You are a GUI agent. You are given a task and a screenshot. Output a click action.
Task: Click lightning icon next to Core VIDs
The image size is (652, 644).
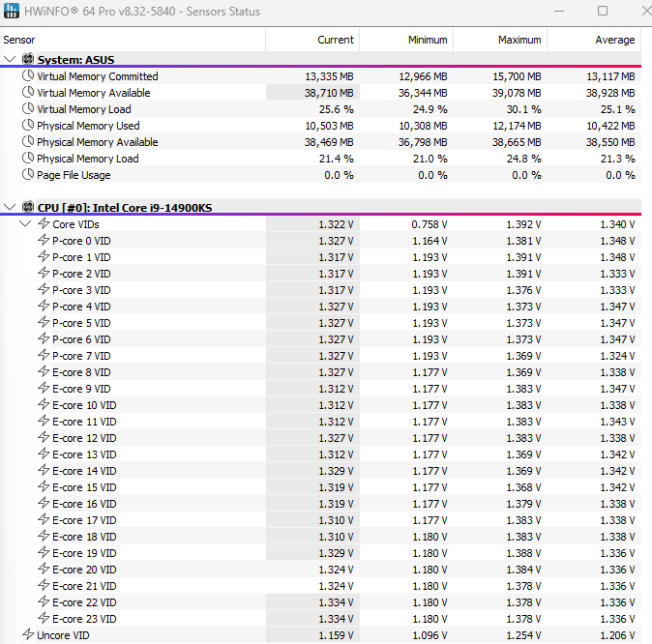tap(44, 223)
